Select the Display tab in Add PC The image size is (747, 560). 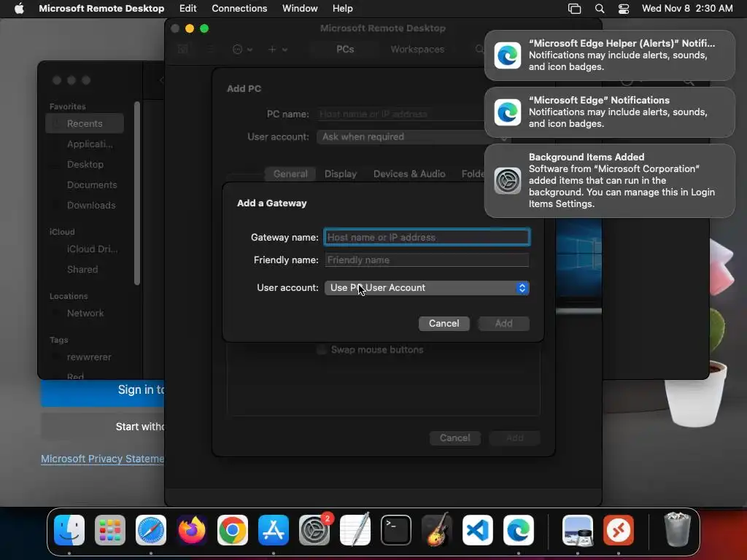(x=341, y=174)
